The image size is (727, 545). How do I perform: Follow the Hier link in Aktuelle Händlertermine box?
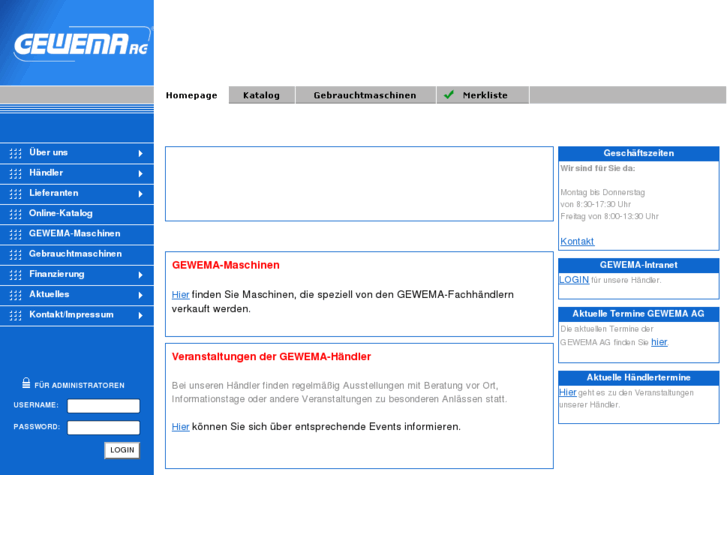[568, 392]
